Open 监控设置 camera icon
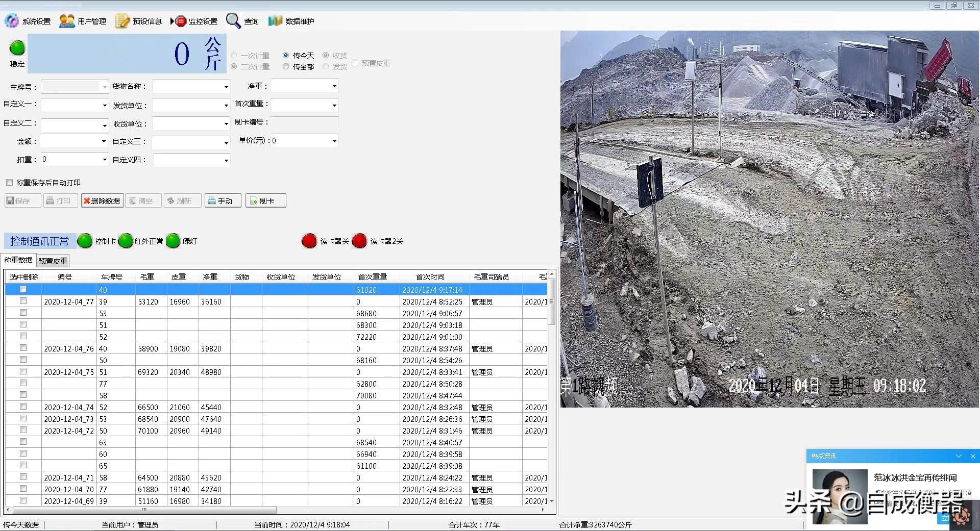The height and width of the screenshot is (531, 980). point(178,21)
